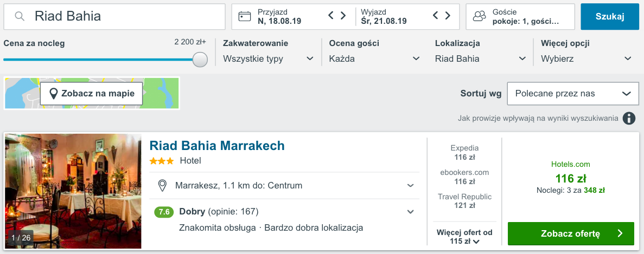The height and width of the screenshot is (254, 644).
Task: Expand the Lokalizacja dropdown
Action: (481, 58)
